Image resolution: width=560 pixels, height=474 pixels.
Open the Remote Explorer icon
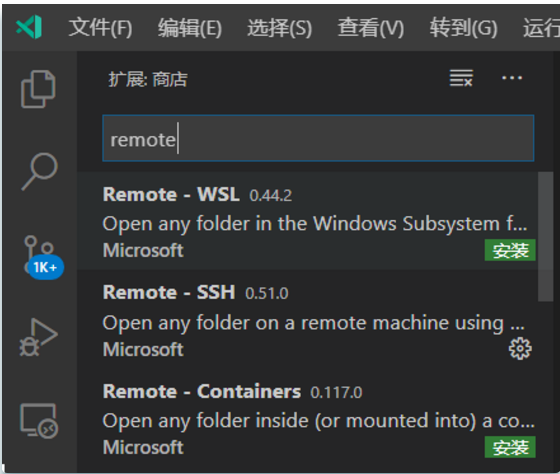[x=39, y=421]
